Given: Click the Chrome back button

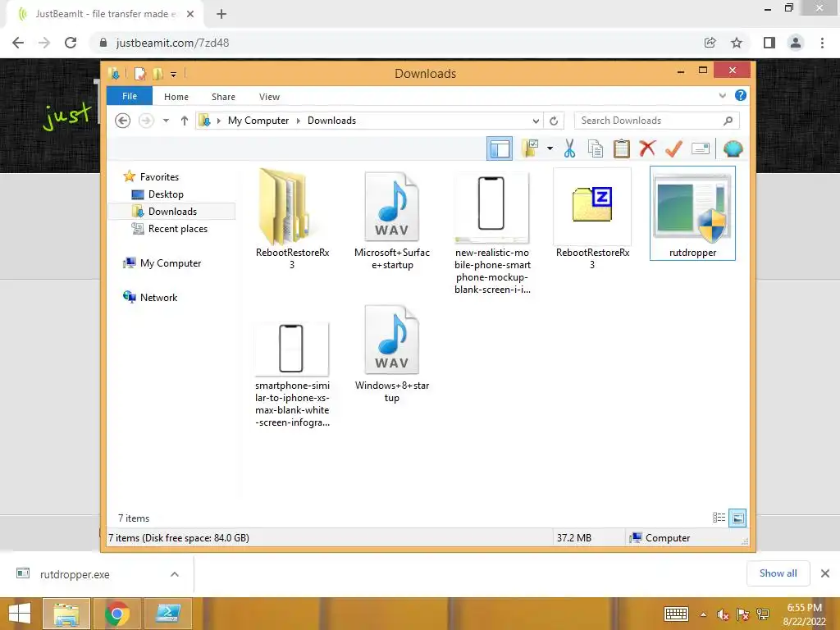Looking at the screenshot, I should [18, 43].
